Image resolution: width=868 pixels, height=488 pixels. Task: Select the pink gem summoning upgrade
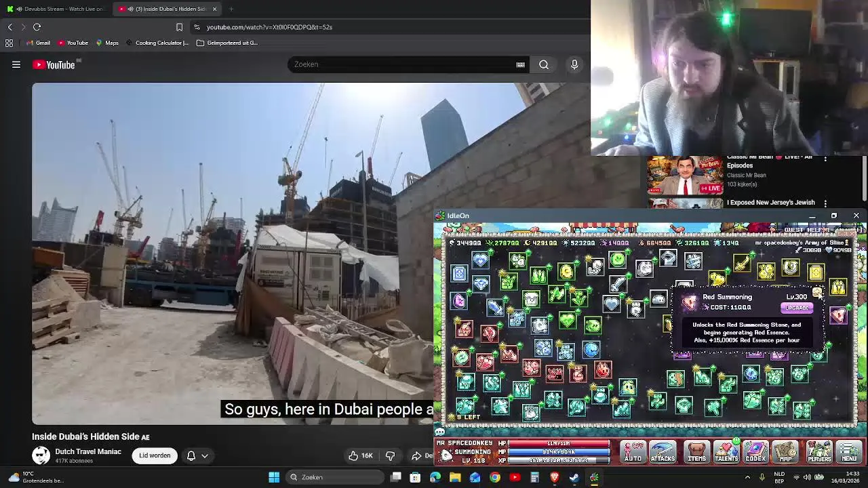(459, 301)
